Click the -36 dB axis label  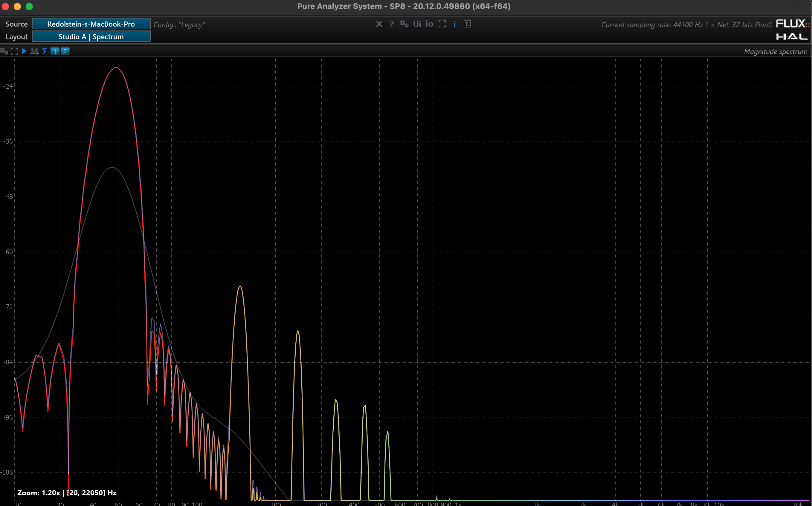tap(8, 141)
